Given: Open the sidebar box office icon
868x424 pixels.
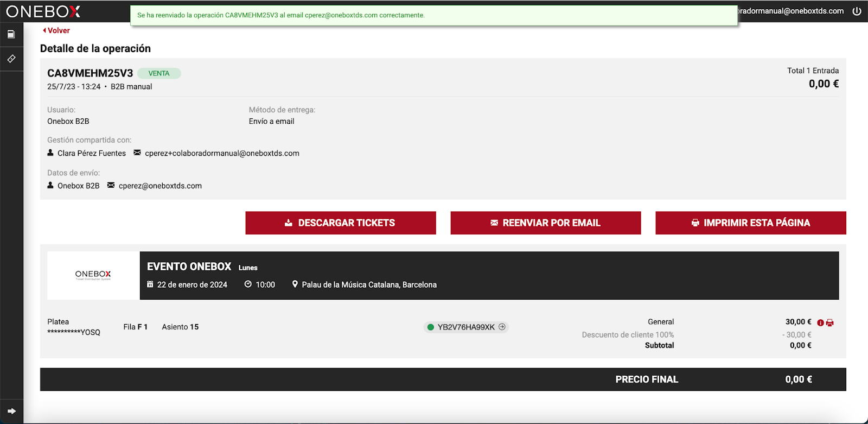Looking at the screenshot, I should click(x=11, y=34).
